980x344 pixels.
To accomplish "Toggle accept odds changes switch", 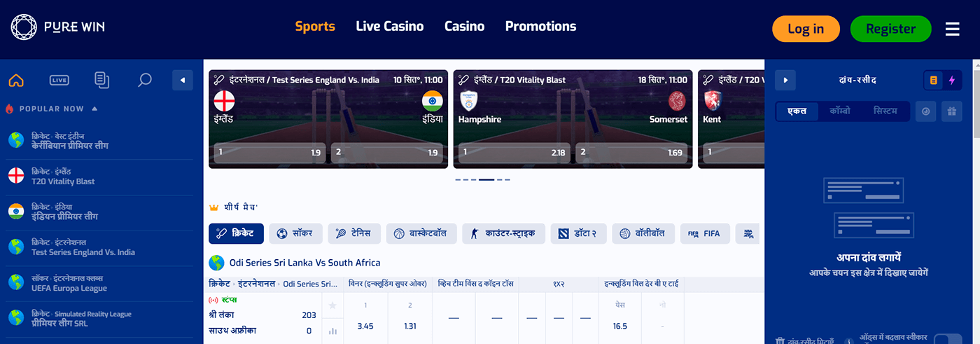I will [x=948, y=340].
